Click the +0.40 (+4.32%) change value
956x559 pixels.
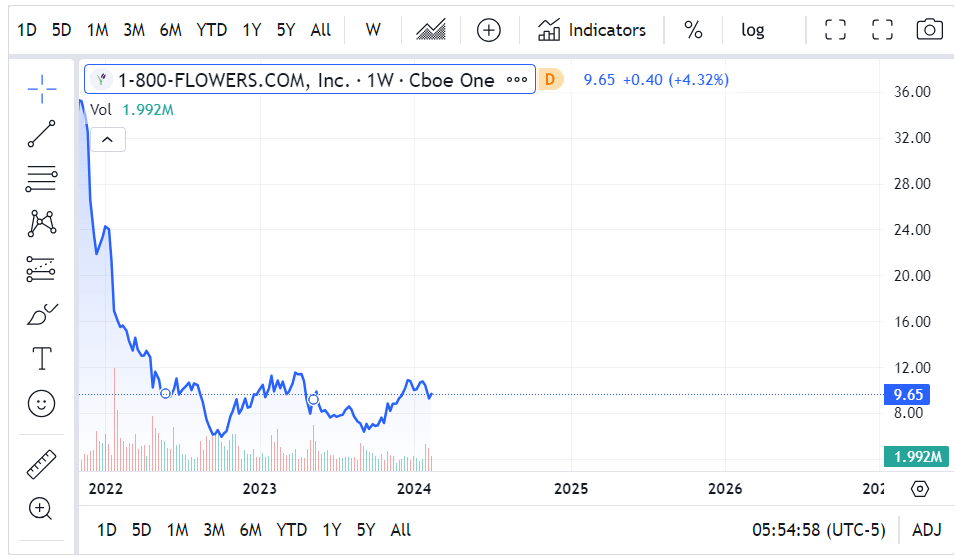[676, 80]
